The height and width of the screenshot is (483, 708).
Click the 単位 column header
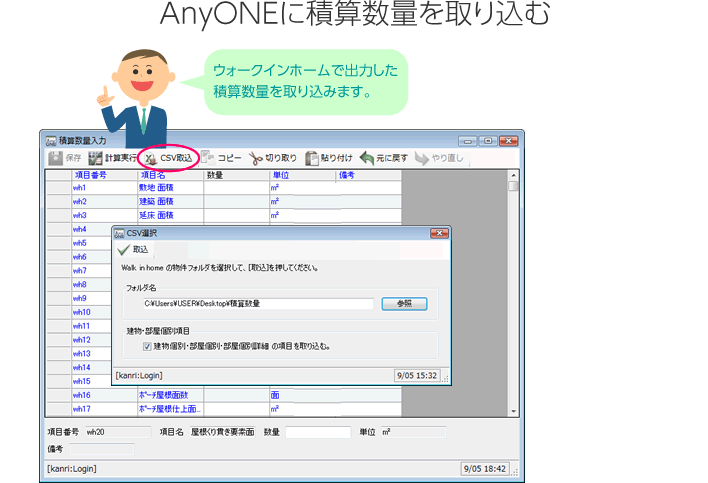click(x=303, y=175)
